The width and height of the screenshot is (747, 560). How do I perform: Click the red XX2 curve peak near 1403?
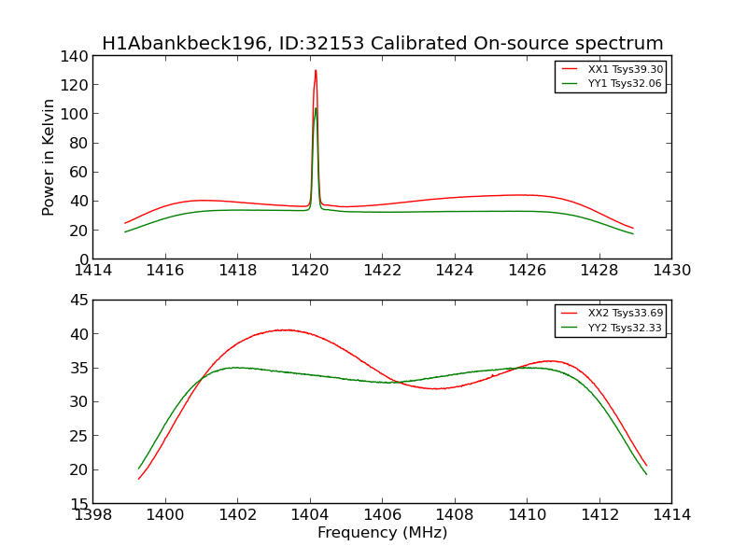point(285,329)
